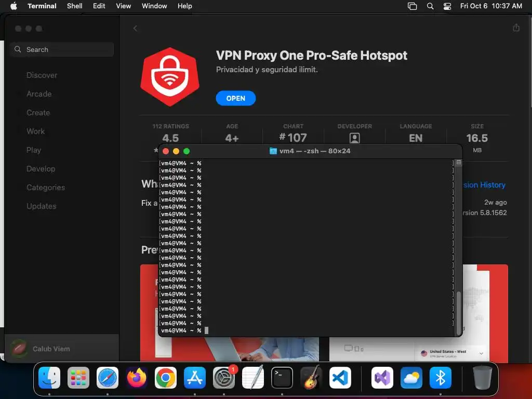The height and width of the screenshot is (399, 532).
Task: Click the VPN Proxy One Pro-Safe Hotspot title
Action: point(312,55)
